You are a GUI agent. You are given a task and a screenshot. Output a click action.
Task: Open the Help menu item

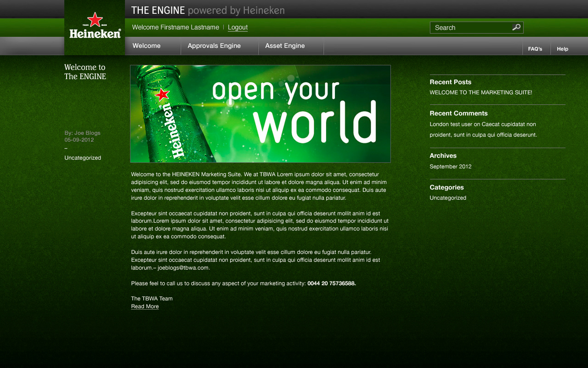[563, 49]
